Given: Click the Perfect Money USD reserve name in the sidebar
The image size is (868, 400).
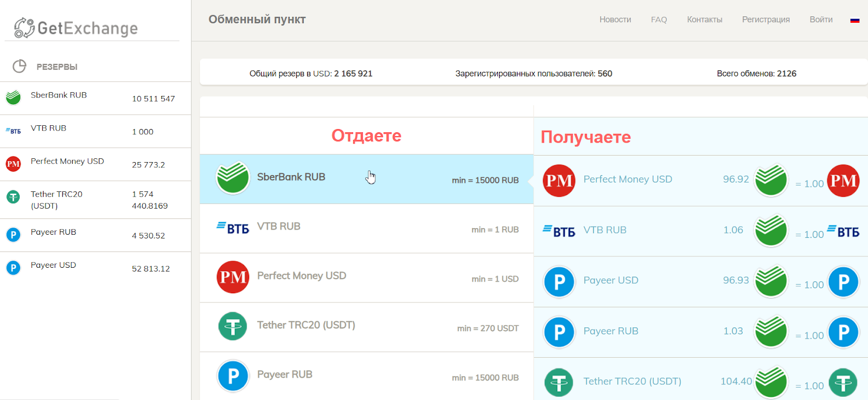Looking at the screenshot, I should [67, 161].
